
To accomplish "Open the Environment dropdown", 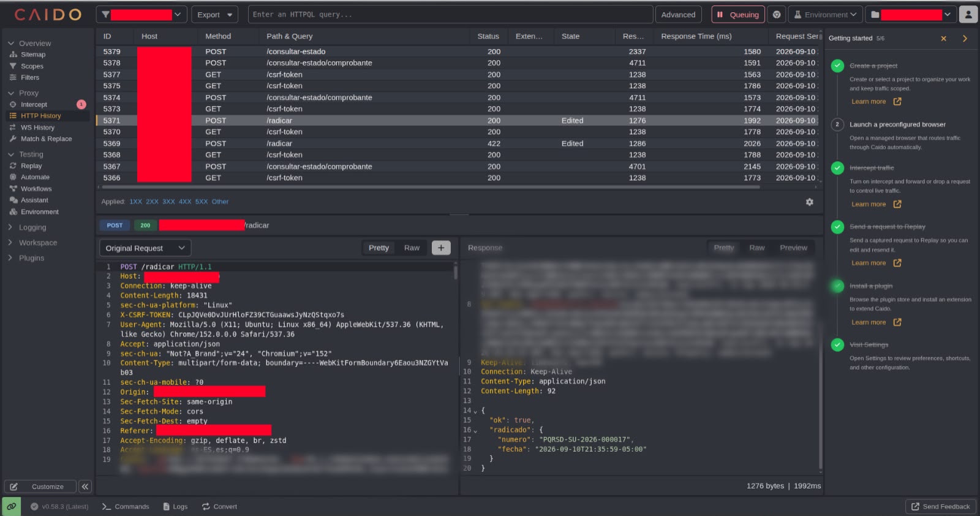I will [825, 15].
